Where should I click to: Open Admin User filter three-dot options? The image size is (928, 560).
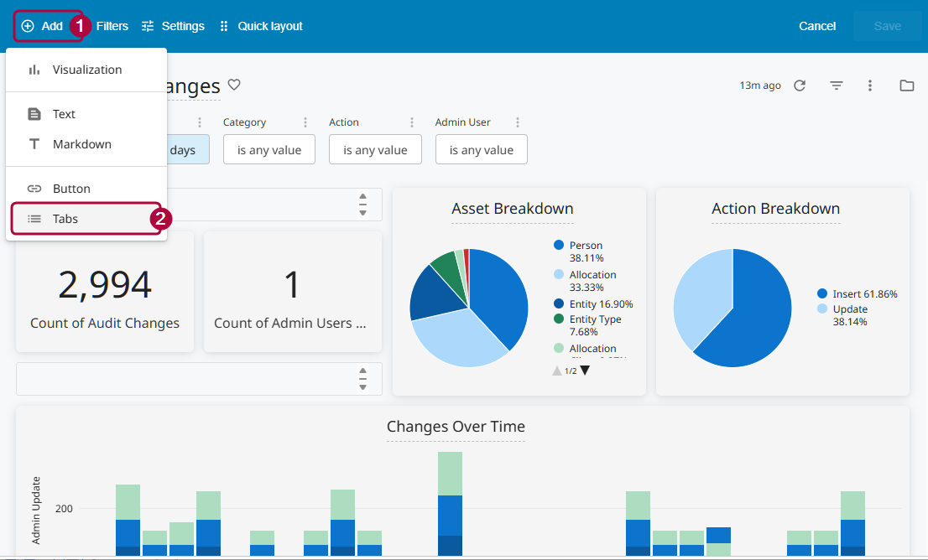[x=517, y=122]
